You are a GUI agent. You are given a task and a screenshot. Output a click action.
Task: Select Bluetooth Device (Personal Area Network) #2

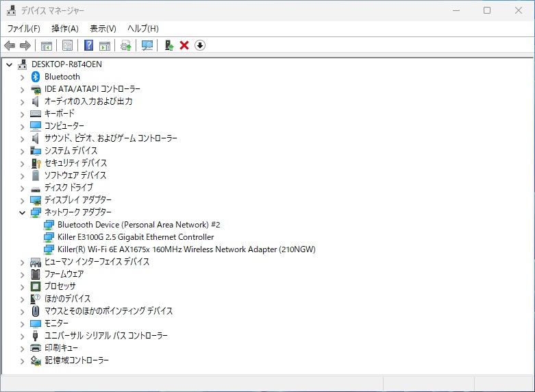pos(138,225)
